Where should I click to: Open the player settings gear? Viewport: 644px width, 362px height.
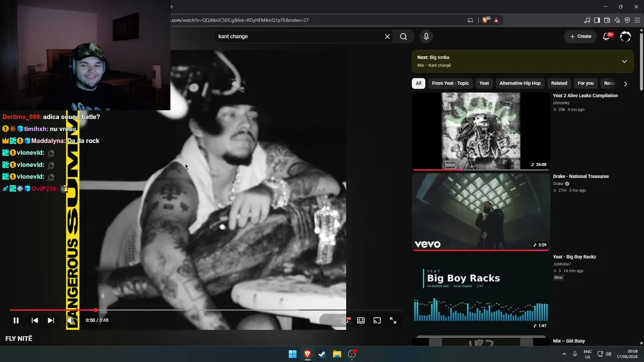point(345,320)
